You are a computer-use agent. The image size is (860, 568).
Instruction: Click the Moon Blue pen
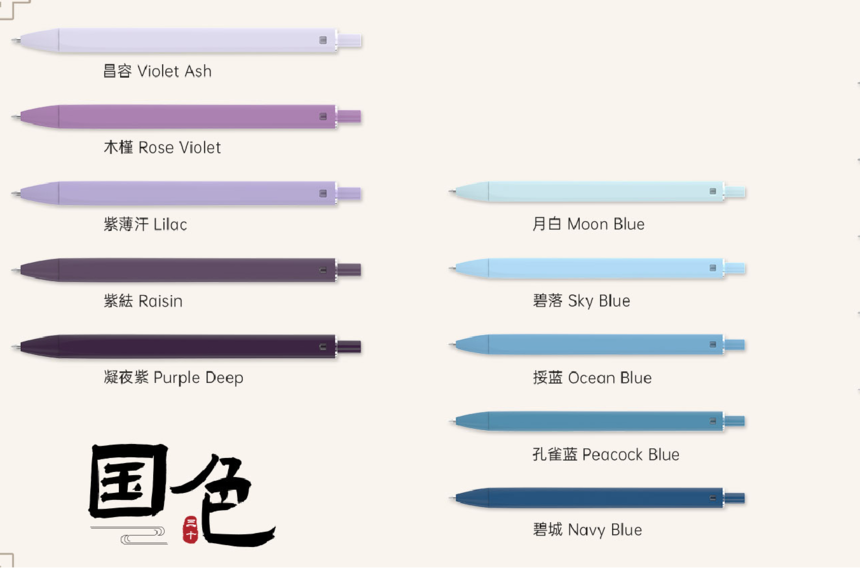coord(597,192)
